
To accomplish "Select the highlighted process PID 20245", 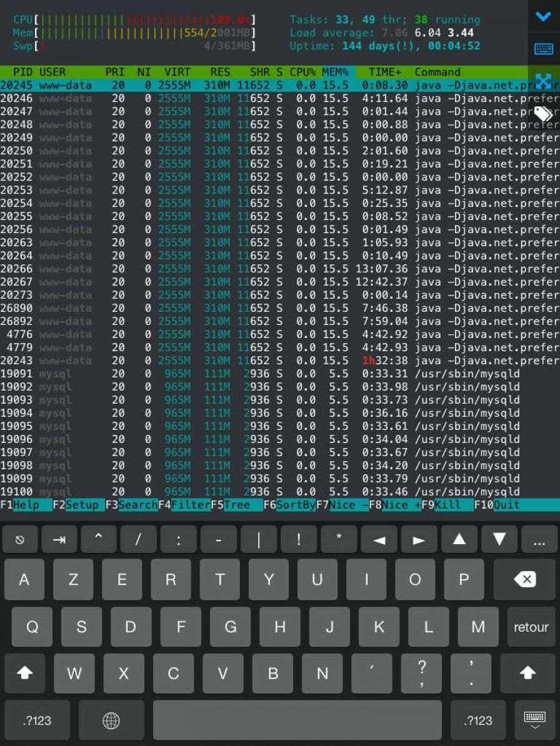I will point(187,85).
